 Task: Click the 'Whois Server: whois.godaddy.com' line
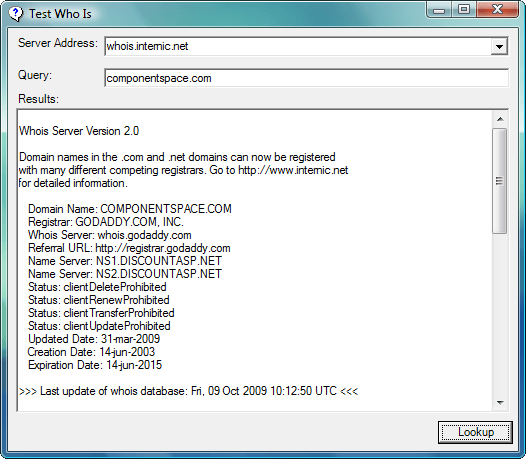pos(110,235)
